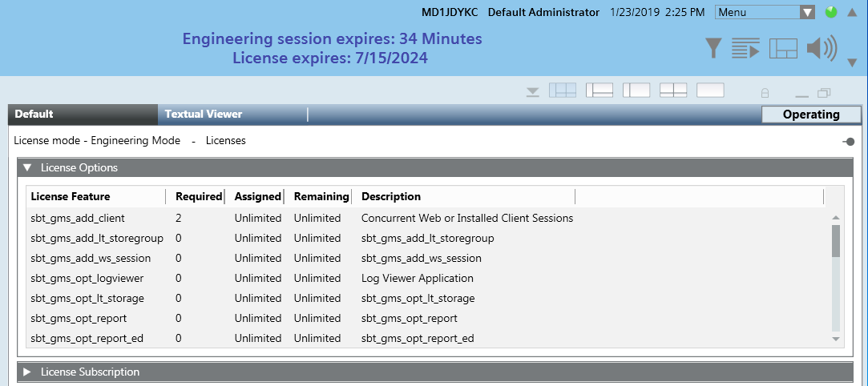Screen dimensions: 868x386
Task: Select the Default tab
Action: click(x=34, y=115)
